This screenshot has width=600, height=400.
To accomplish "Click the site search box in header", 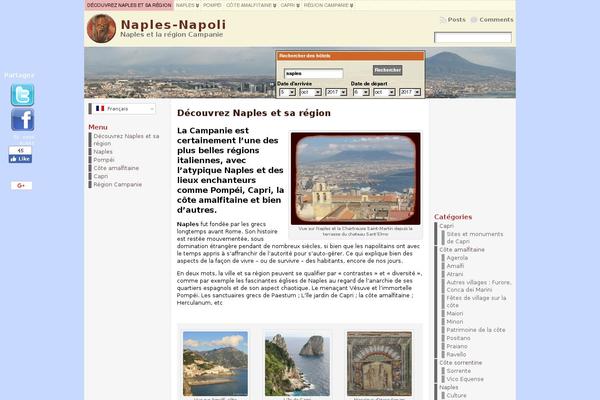I will point(473,38).
